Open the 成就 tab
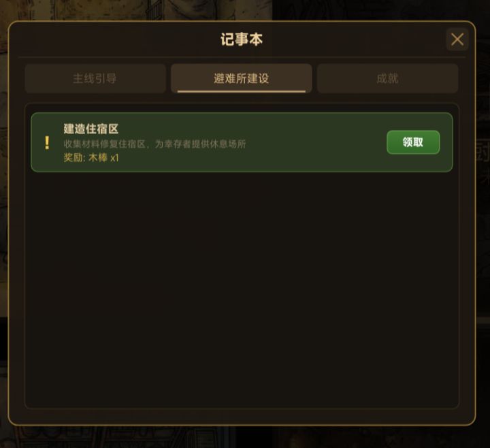The width and height of the screenshot is (490, 448). click(387, 78)
